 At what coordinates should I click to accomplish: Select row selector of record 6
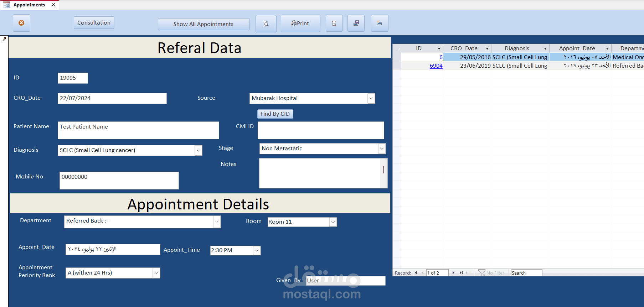(397, 57)
